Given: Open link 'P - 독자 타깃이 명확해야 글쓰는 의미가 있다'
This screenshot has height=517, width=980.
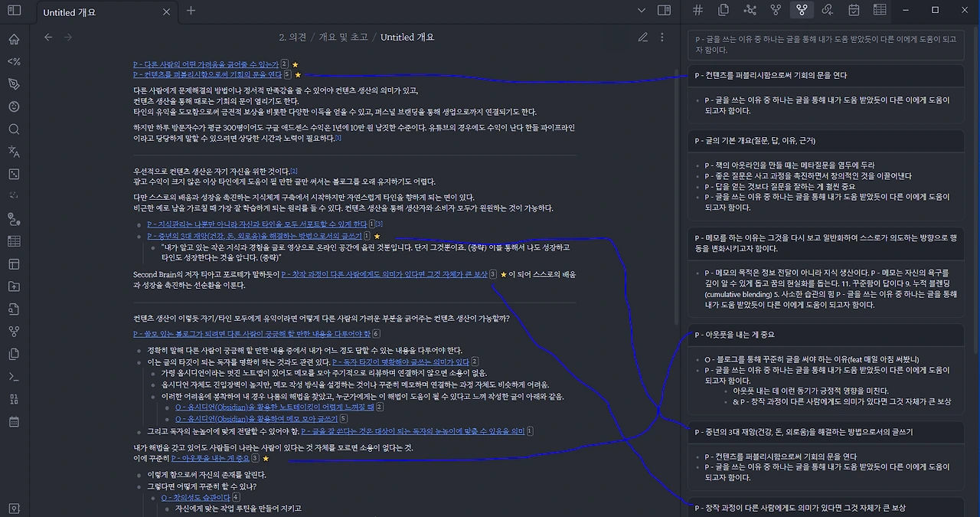Looking at the screenshot, I should click(x=400, y=362).
